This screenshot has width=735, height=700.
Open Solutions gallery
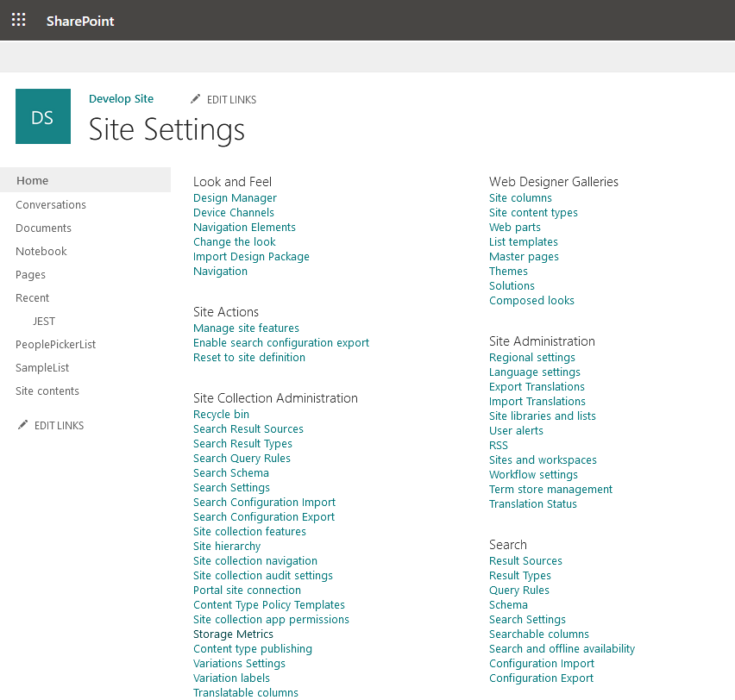click(512, 286)
